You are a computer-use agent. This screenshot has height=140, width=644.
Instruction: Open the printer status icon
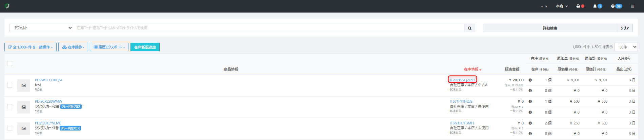point(578,6)
